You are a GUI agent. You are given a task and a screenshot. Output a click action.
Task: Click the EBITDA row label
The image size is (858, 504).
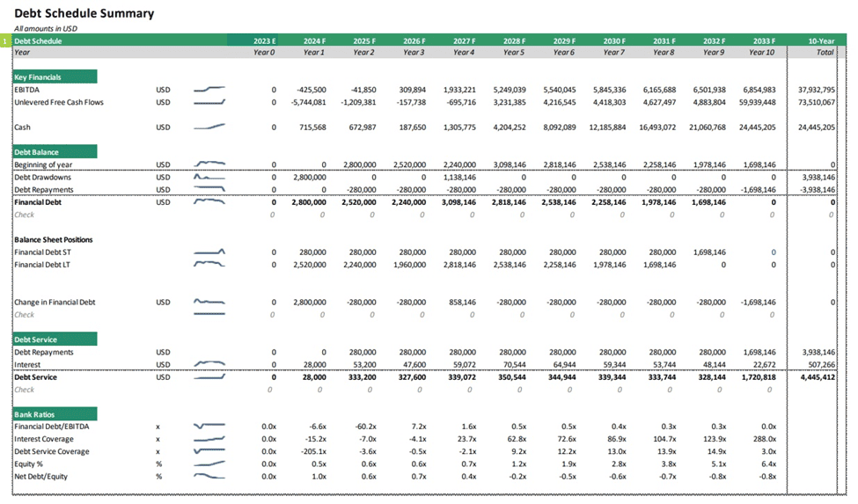pyautogui.click(x=26, y=90)
